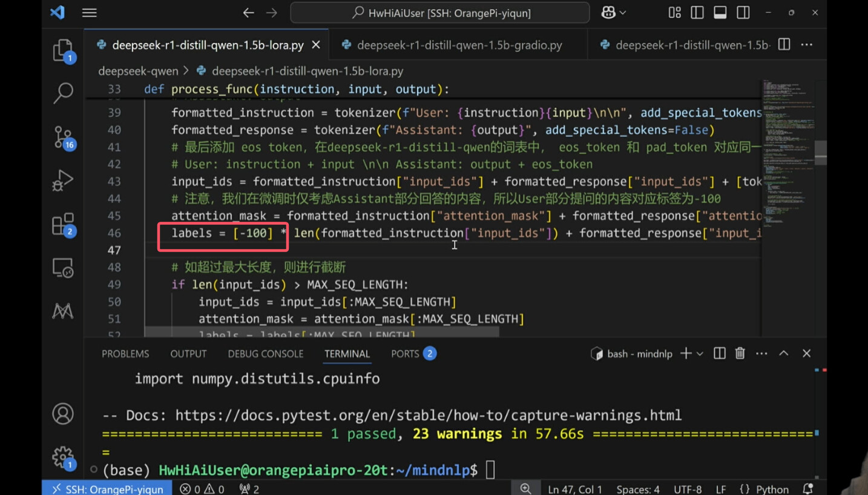
Task: Open the Explorer view in activity bar
Action: (63, 51)
